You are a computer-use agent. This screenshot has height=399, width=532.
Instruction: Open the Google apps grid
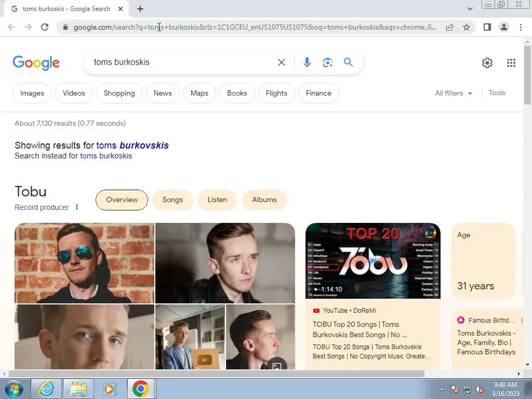[511, 63]
